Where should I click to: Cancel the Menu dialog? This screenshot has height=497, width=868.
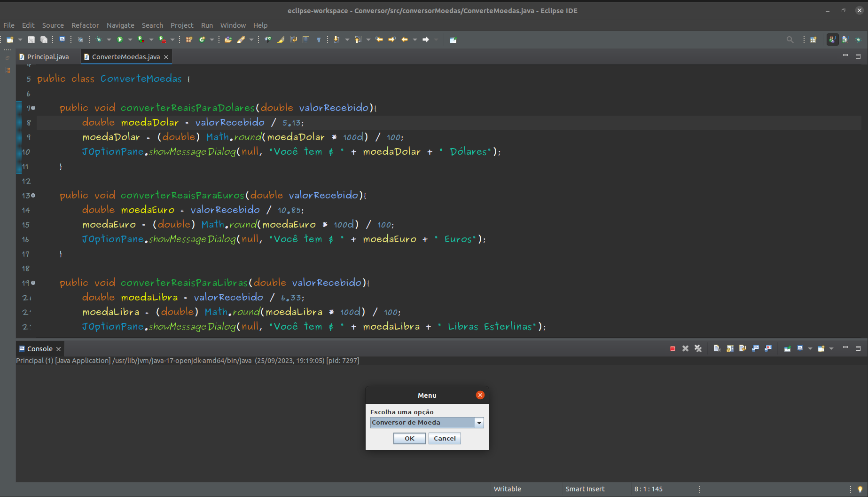pyautogui.click(x=444, y=438)
